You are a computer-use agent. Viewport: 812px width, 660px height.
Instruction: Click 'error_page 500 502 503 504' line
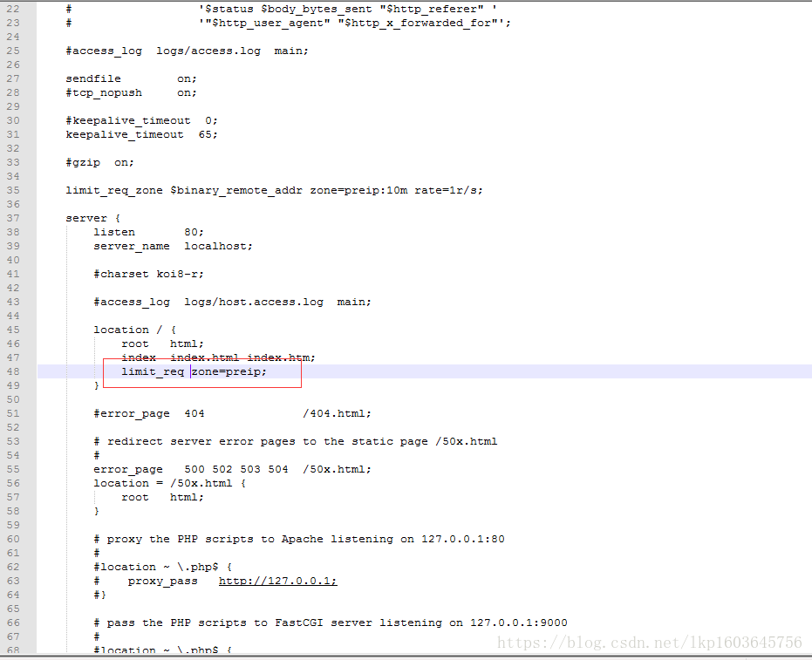point(232,469)
